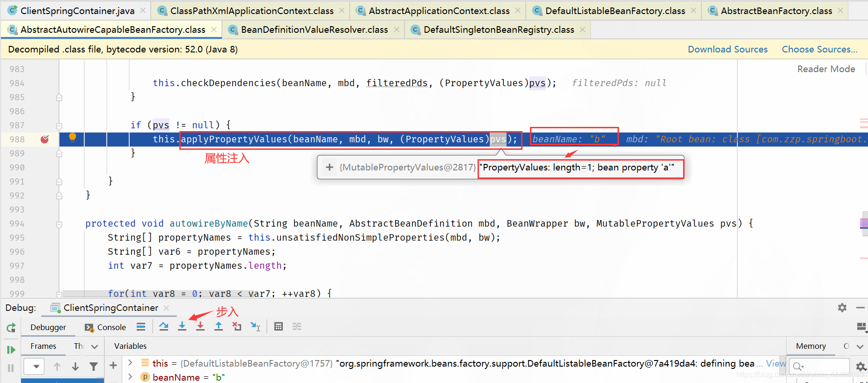Expand the 'this' variable node

coord(131,363)
